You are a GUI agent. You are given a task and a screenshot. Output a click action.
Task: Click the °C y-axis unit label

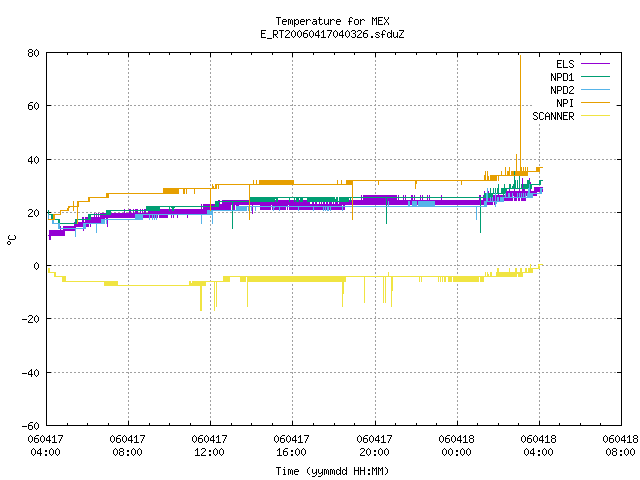click(x=12, y=240)
